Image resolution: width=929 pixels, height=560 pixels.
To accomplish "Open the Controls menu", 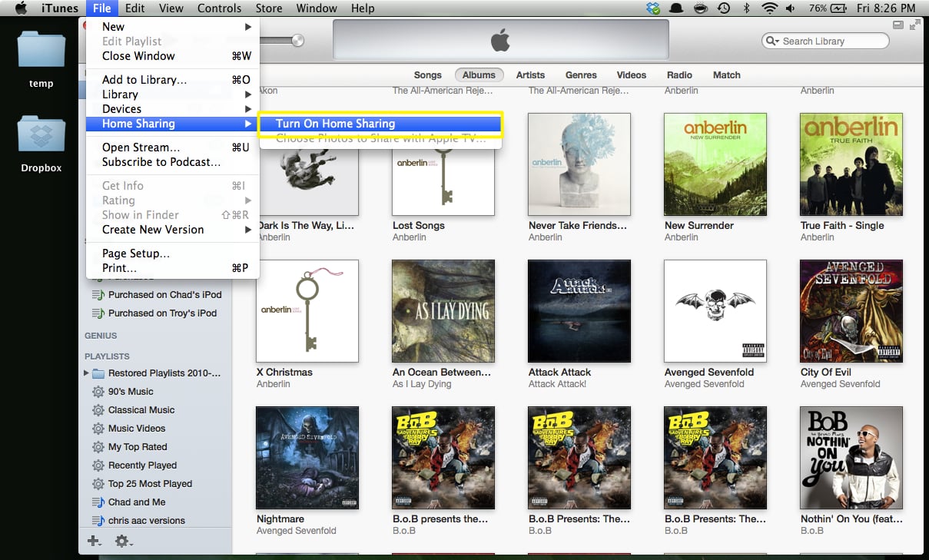I will point(219,8).
